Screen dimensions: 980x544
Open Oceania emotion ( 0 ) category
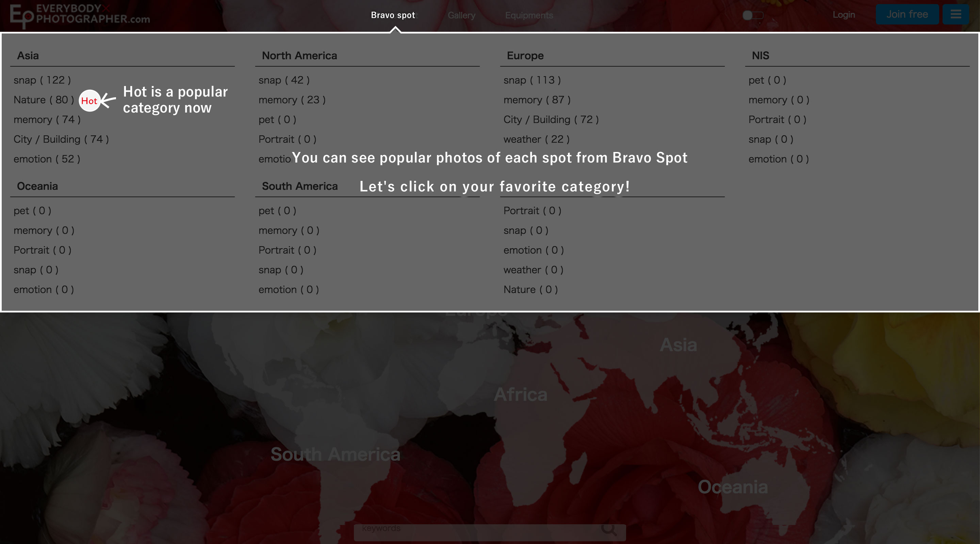44,290
